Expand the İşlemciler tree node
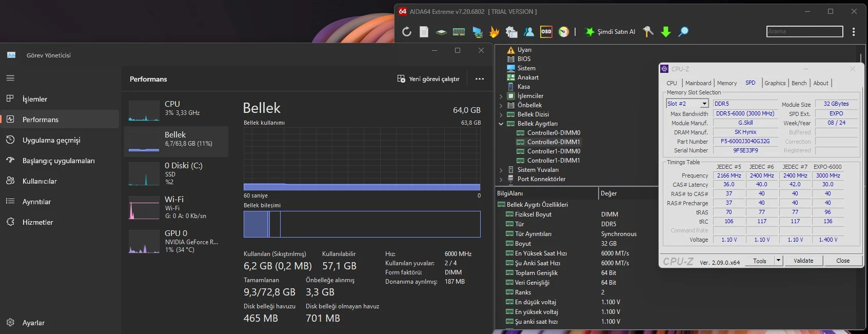Screen dimensions: 868x334 501,96
